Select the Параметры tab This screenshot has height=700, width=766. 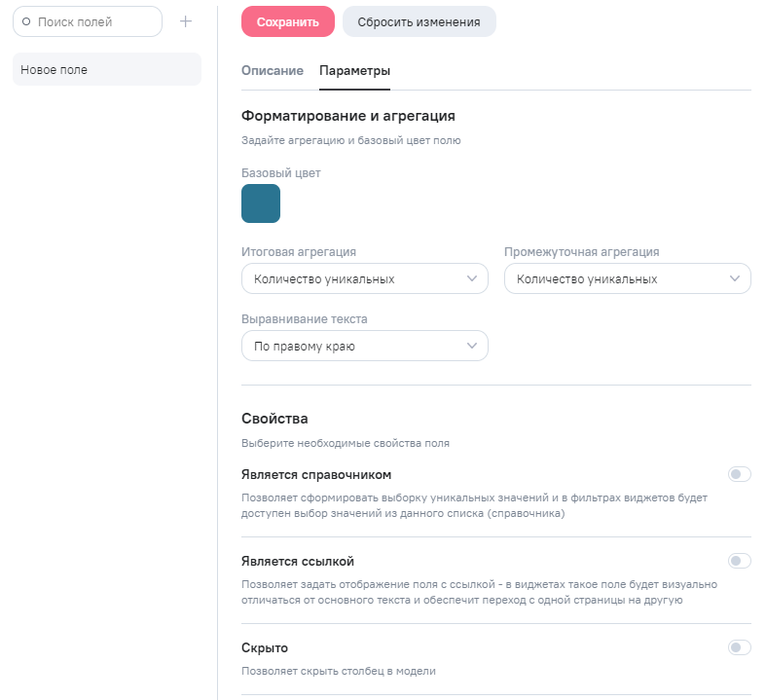tap(355, 71)
